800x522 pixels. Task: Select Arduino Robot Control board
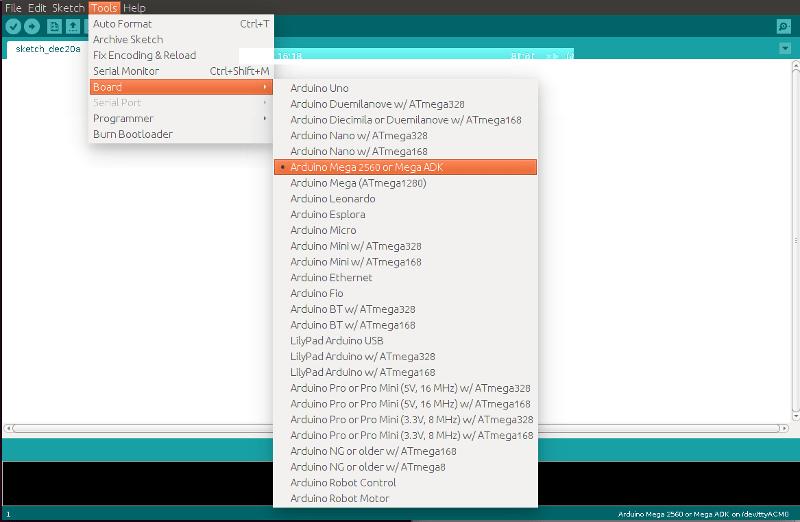[x=343, y=482]
